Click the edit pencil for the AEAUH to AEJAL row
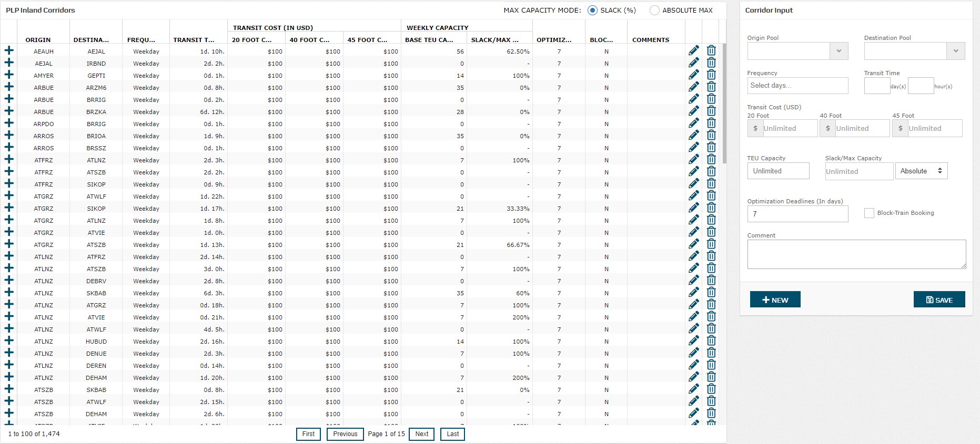 (694, 51)
